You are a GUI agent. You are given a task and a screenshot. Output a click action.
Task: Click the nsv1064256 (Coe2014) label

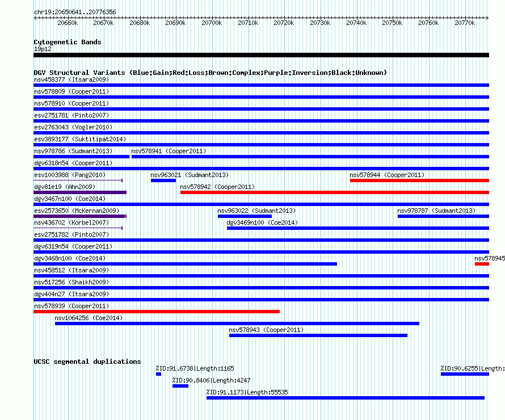click(x=89, y=318)
